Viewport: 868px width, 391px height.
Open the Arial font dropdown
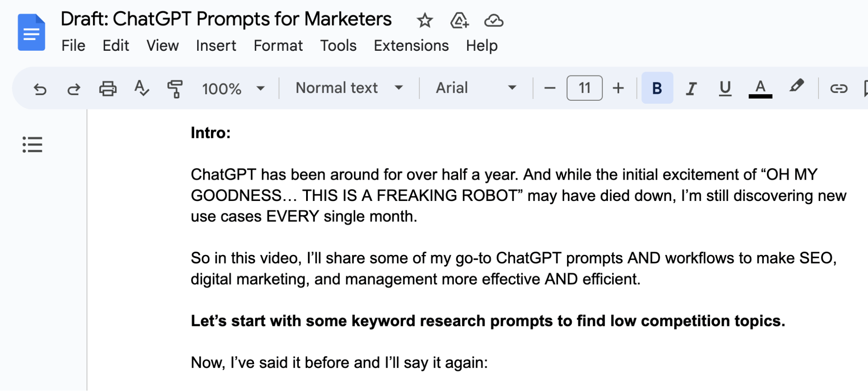pos(473,88)
